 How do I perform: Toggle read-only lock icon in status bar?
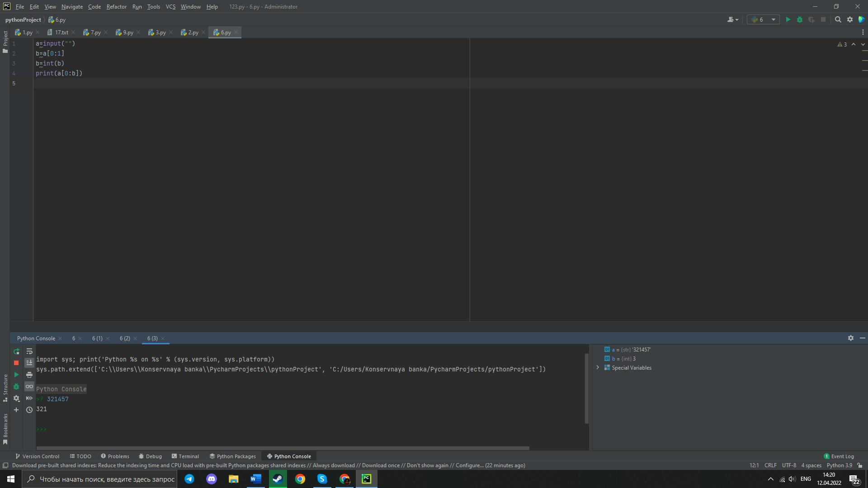point(860,465)
